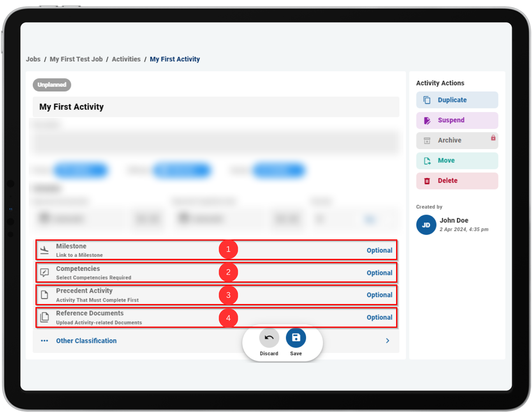Viewport: 532px width, 413px height.
Task: Click the Competencies checklist icon
Action: 45,272
